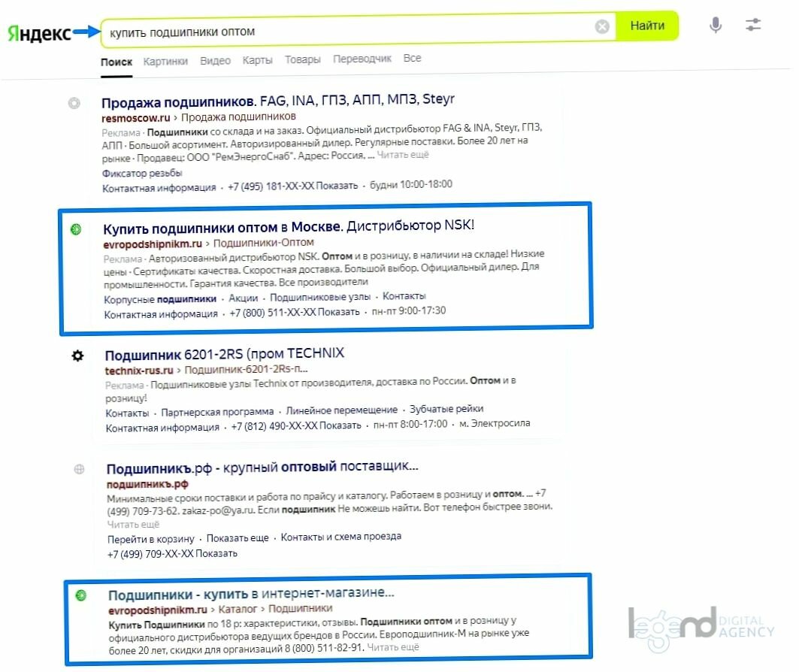Click 'пн-пт 9:00-17:30' hours text

(x=409, y=310)
